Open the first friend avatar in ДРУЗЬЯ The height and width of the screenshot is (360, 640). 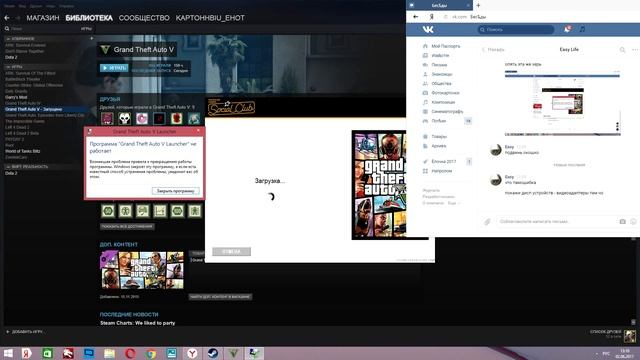coord(107,118)
